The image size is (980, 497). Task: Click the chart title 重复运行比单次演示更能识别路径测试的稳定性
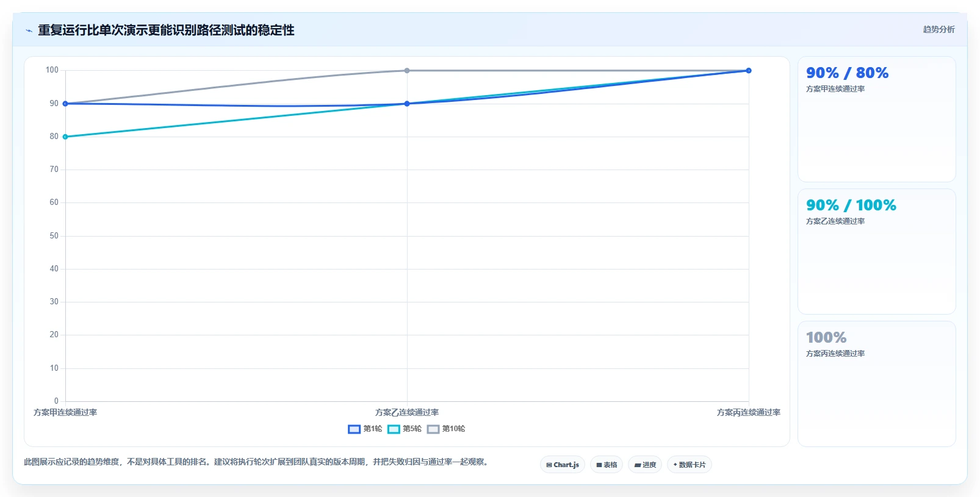tap(166, 30)
